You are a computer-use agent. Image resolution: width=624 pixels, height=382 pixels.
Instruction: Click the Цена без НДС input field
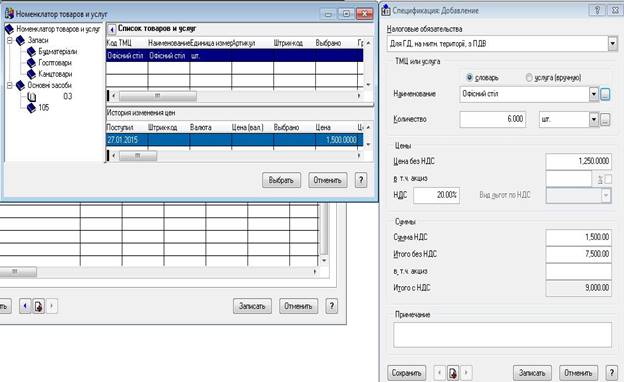pyautogui.click(x=579, y=162)
